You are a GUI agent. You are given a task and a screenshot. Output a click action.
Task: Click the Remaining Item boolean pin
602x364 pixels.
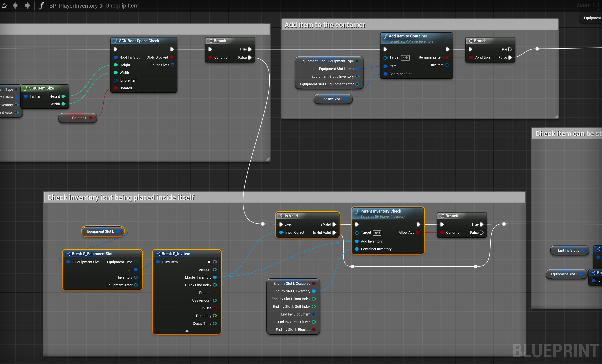pos(447,57)
